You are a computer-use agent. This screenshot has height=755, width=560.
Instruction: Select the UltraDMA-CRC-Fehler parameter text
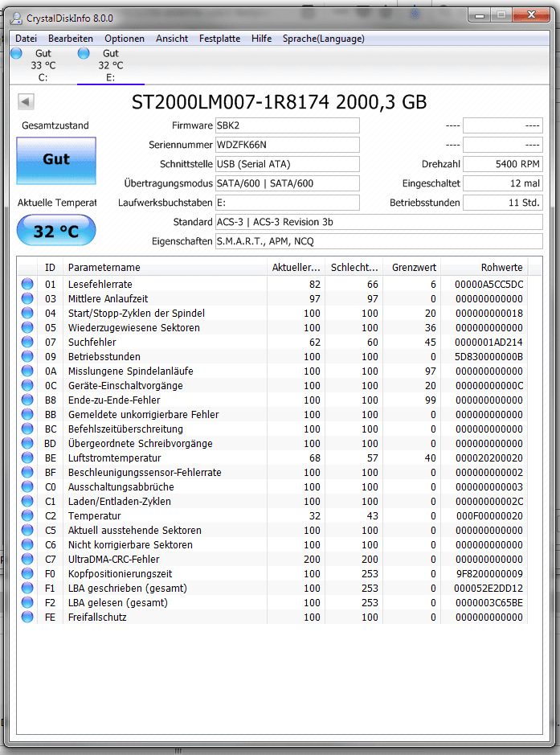[x=113, y=559]
